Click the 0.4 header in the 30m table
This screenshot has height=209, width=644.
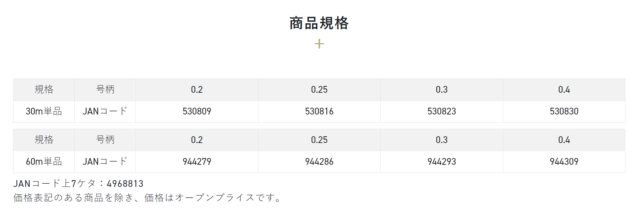[564, 90]
